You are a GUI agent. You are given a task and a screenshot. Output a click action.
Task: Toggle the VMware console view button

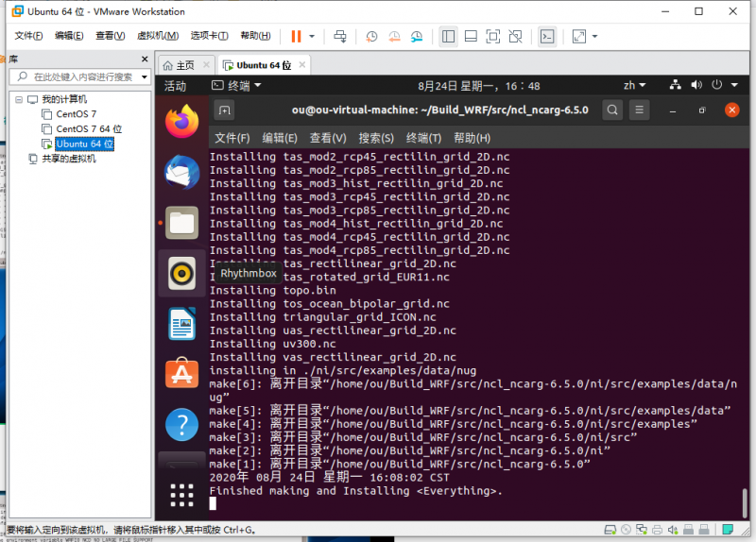point(546,36)
